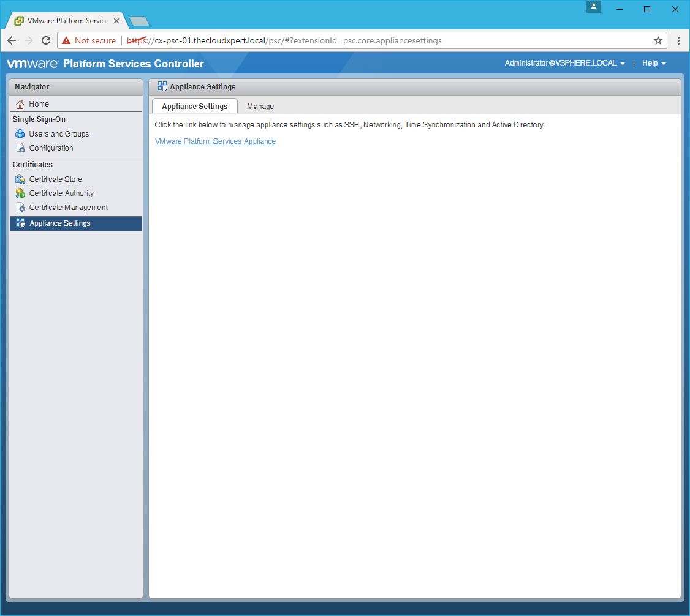The width and height of the screenshot is (690, 616).
Task: Expand the Administrator@VSPHERE.LOCAL user dropdown
Action: click(x=564, y=63)
